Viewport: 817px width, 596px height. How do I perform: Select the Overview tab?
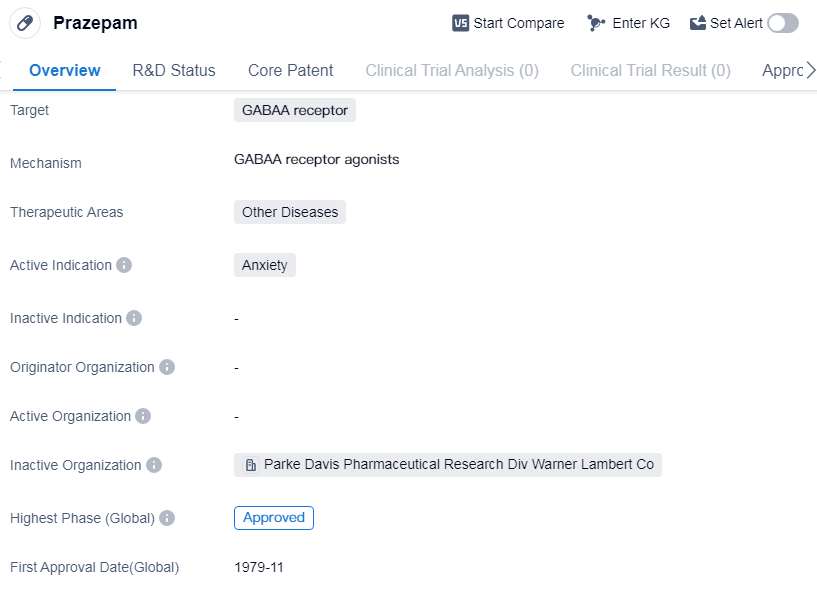click(x=65, y=70)
